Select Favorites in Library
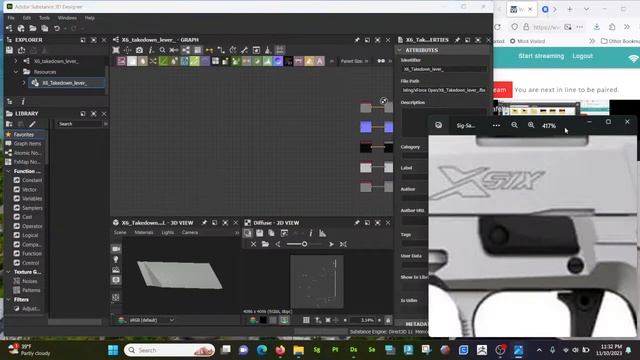 pyautogui.click(x=24, y=134)
